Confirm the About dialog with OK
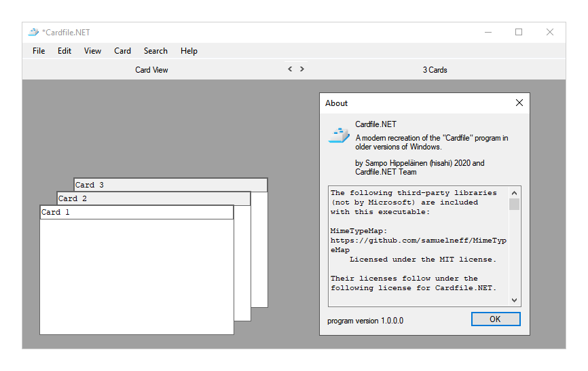 pyautogui.click(x=496, y=319)
